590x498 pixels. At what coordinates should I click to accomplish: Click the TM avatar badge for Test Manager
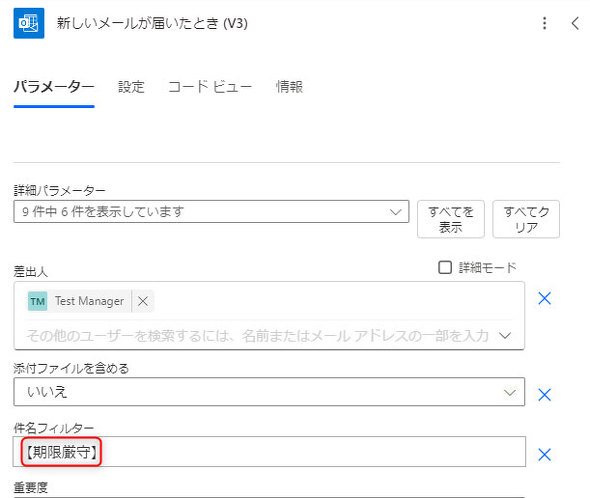click(x=38, y=301)
